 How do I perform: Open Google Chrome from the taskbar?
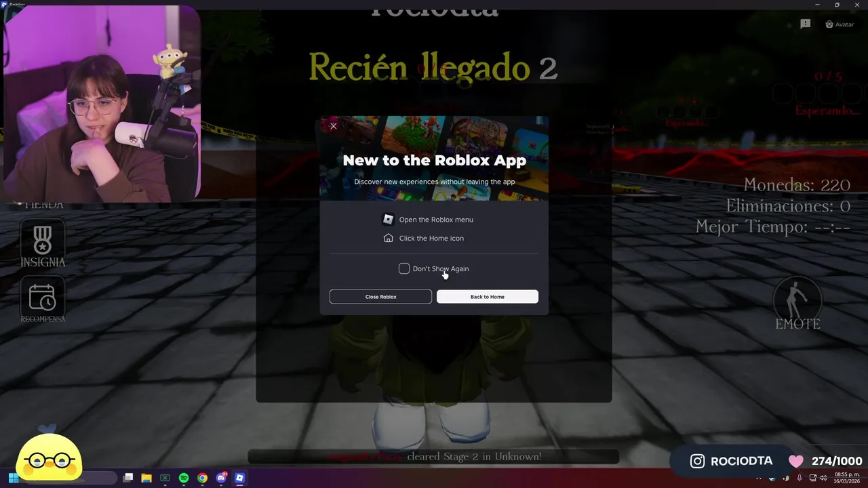click(x=202, y=478)
